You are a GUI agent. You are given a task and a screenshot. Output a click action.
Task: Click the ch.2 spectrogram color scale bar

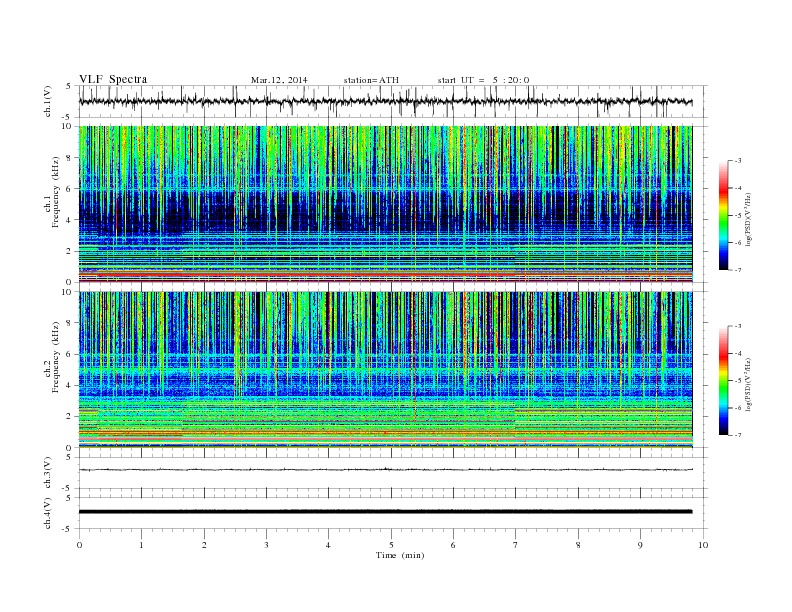click(x=723, y=381)
